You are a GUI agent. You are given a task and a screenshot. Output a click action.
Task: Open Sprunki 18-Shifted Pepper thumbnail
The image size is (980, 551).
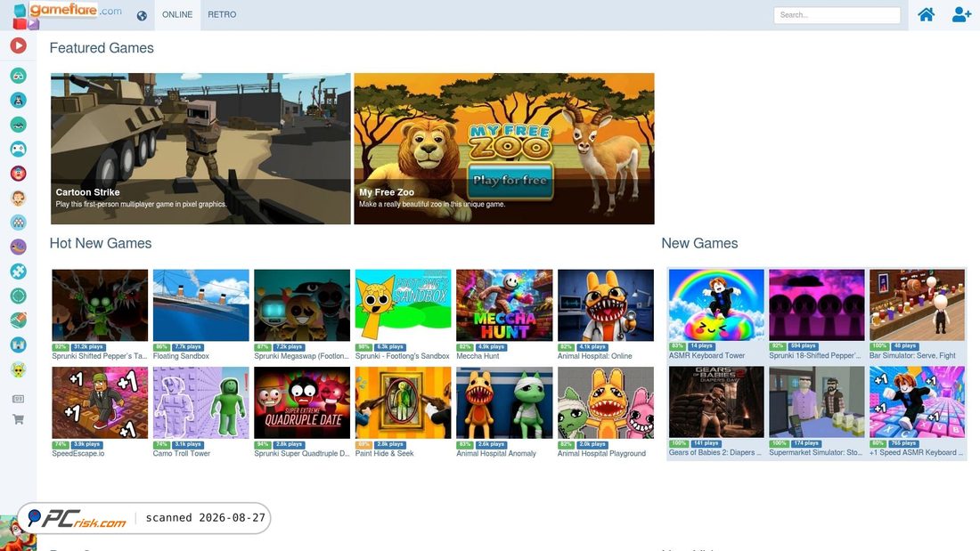pyautogui.click(x=817, y=304)
